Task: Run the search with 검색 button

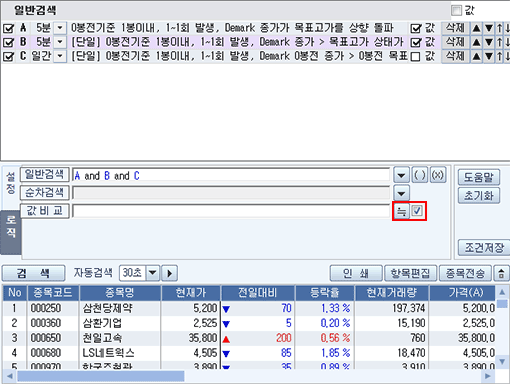Action: point(33,274)
